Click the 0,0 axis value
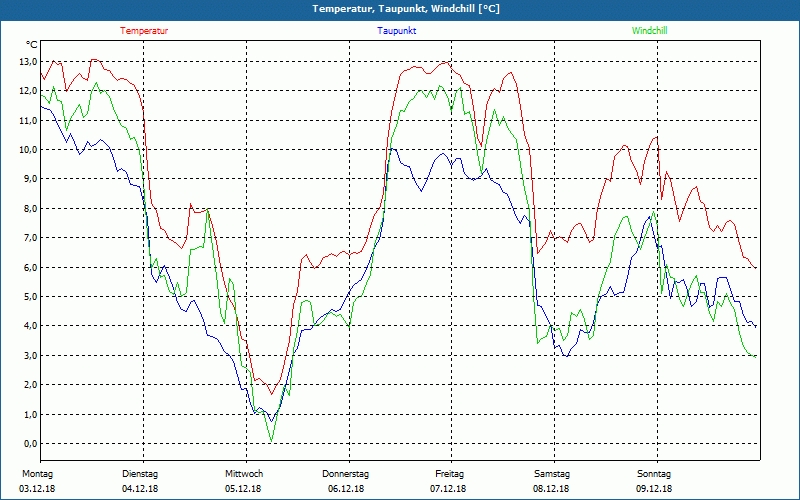The width and height of the screenshot is (800, 500). (x=31, y=443)
